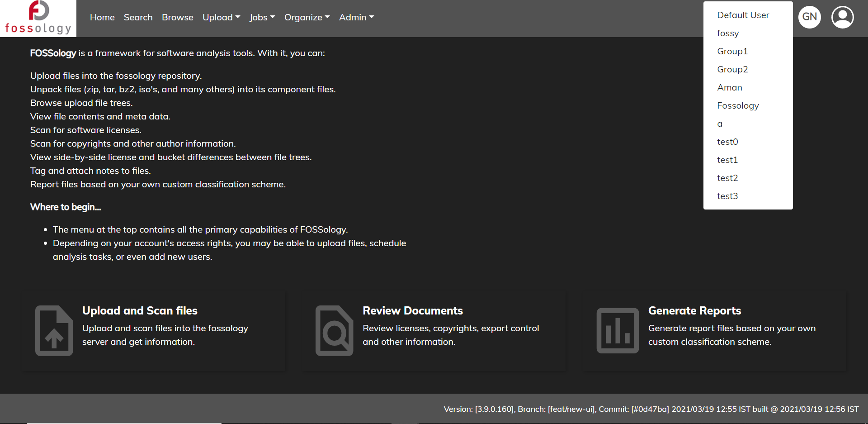Expand the Admin dropdown menu
868x424 pixels.
(356, 17)
